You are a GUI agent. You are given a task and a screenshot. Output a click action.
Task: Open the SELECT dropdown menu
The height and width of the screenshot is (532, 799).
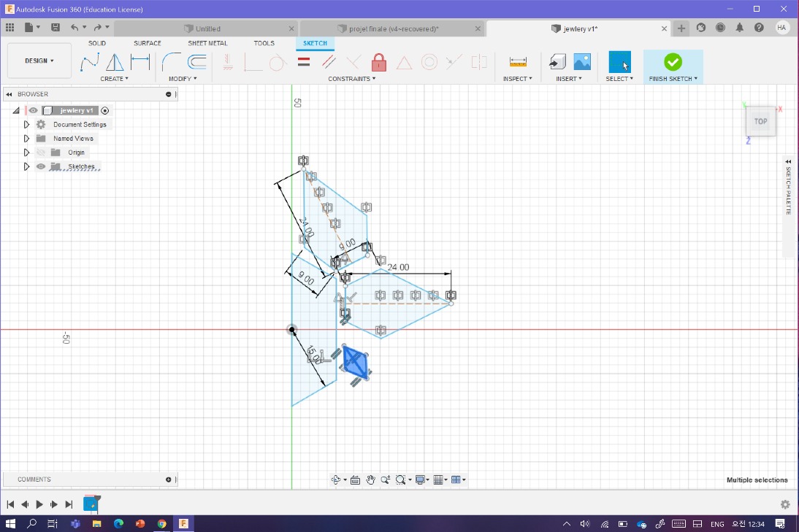[x=619, y=79]
